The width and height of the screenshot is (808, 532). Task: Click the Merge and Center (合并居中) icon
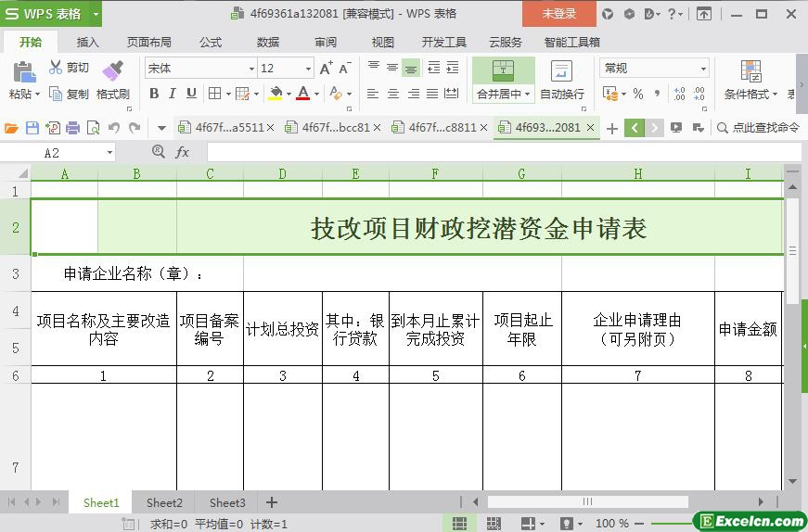(x=503, y=71)
